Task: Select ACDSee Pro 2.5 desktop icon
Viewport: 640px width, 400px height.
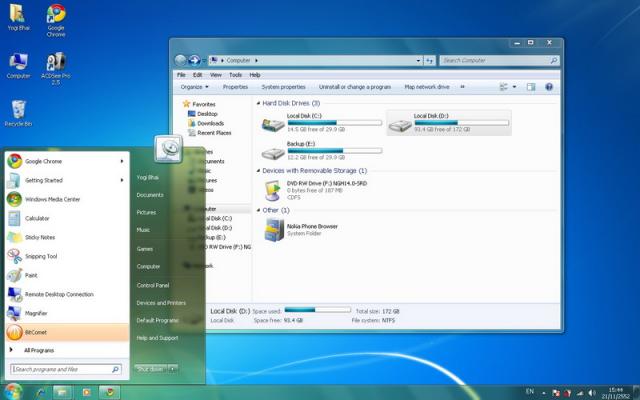Action: (x=56, y=68)
